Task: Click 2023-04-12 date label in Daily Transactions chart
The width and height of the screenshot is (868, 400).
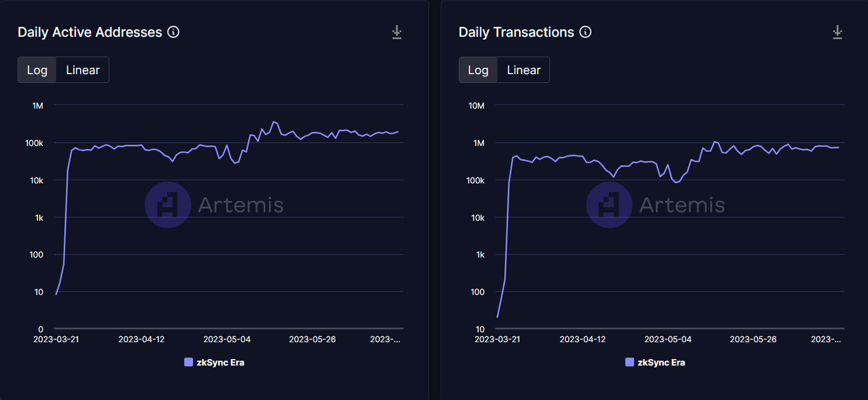Action: pos(583,339)
